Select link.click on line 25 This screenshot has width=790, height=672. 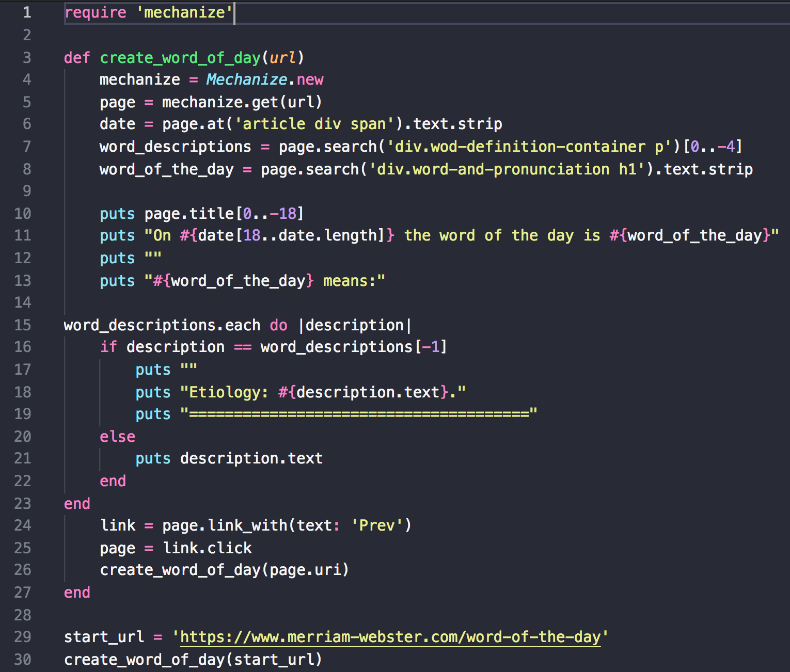207,548
